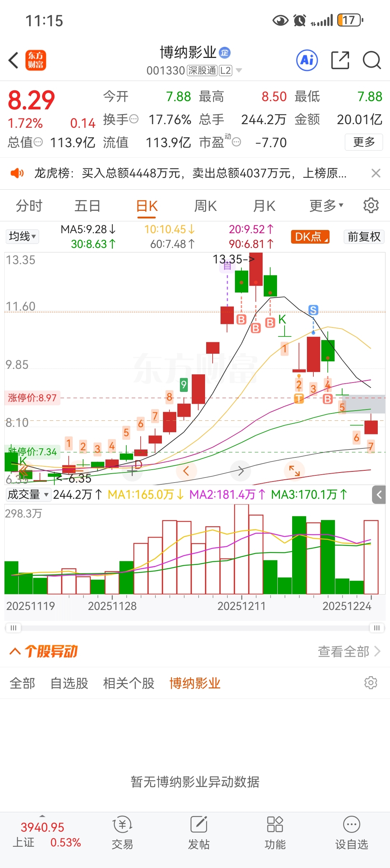390x868 pixels.
Task: Tap the grey plus crosshair button on chart
Action: click(132, 471)
